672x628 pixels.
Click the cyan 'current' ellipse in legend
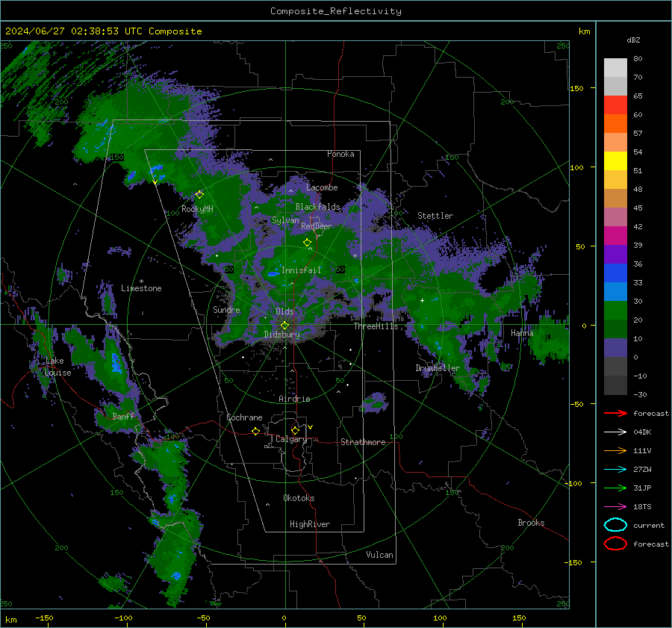(x=615, y=525)
